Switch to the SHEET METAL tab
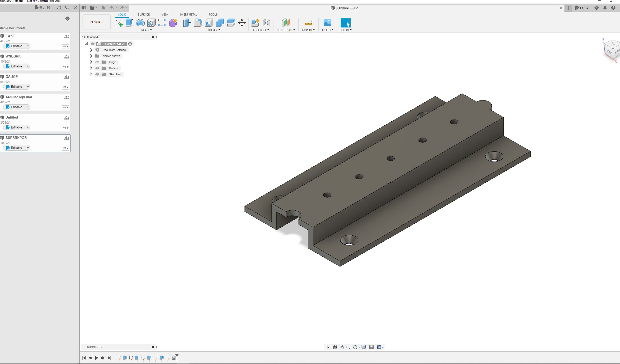This screenshot has height=364, width=620. coord(188,14)
